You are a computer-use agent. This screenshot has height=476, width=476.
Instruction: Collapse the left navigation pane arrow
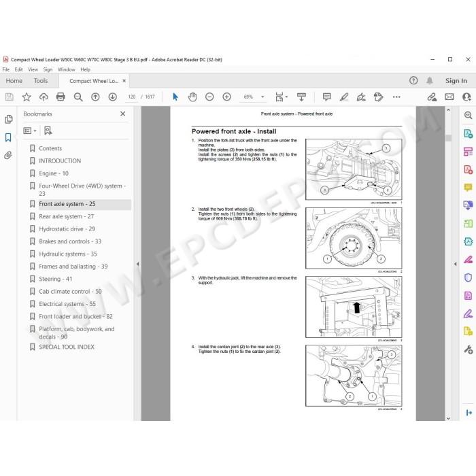point(138,264)
